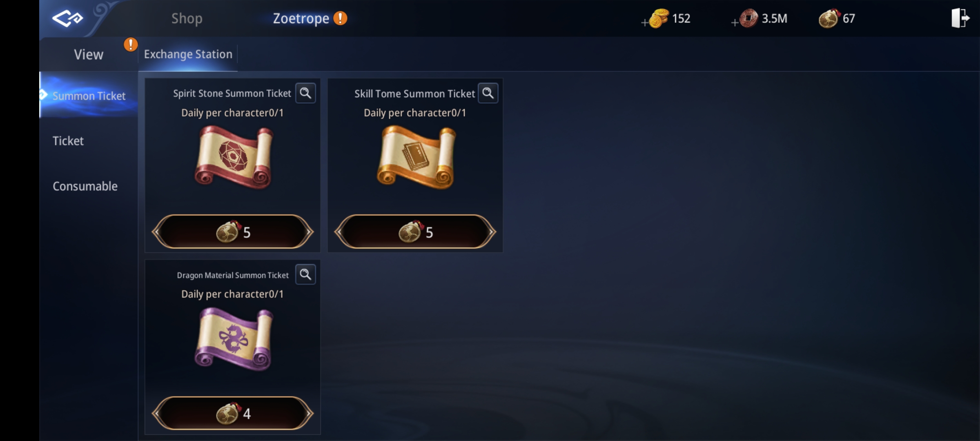Viewport: 980px width, 441px height.
Task: Tap the back arrow logo icon
Action: point(67,18)
